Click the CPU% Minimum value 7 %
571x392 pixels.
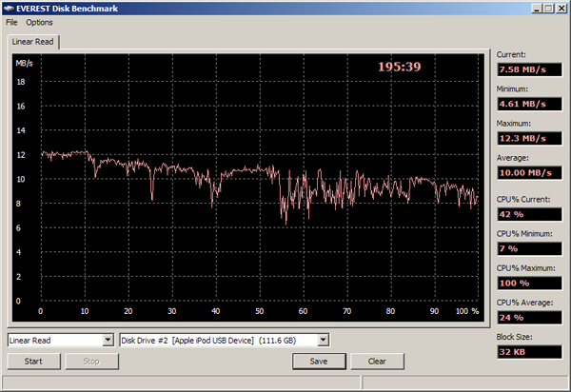(x=529, y=248)
